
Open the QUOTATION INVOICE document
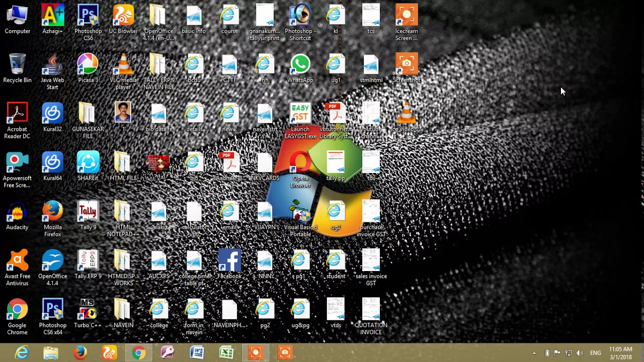pyautogui.click(x=371, y=317)
